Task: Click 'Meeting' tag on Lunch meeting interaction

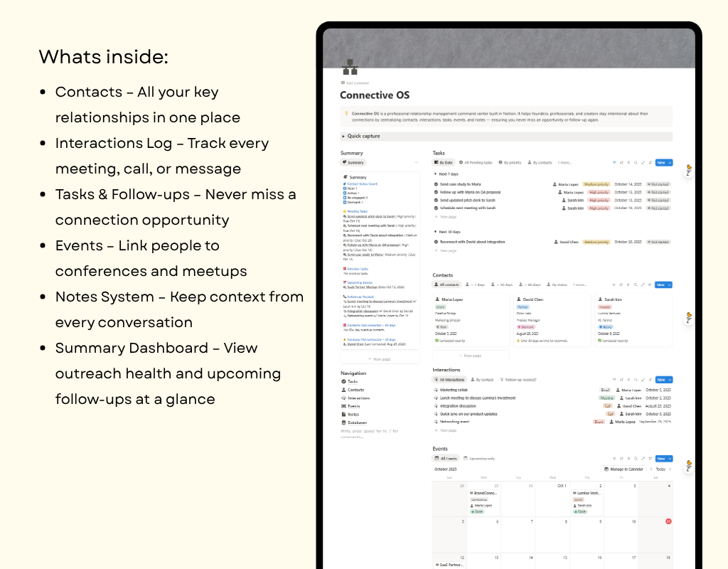Action: tap(606, 398)
